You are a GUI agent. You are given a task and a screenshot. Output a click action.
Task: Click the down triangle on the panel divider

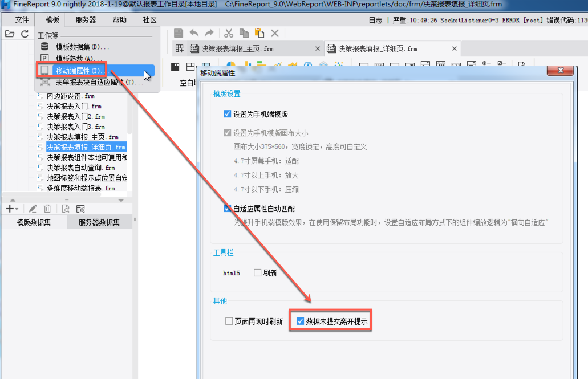click(x=121, y=200)
